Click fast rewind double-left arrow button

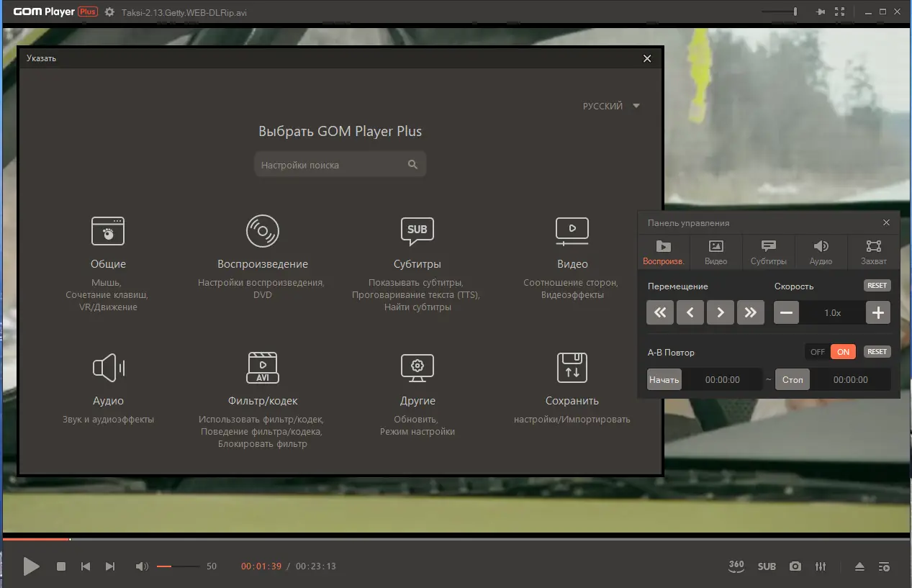click(x=660, y=312)
